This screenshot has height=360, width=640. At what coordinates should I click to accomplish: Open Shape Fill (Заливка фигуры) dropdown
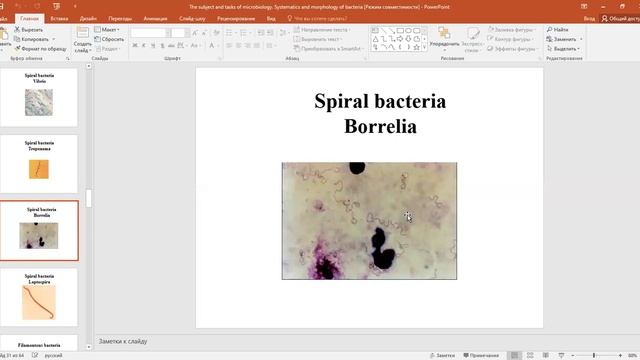(513, 29)
